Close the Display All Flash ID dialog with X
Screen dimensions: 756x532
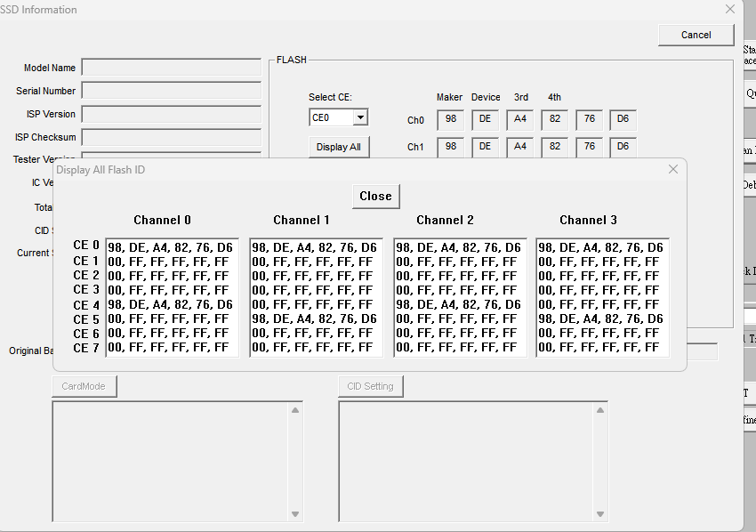[673, 169]
